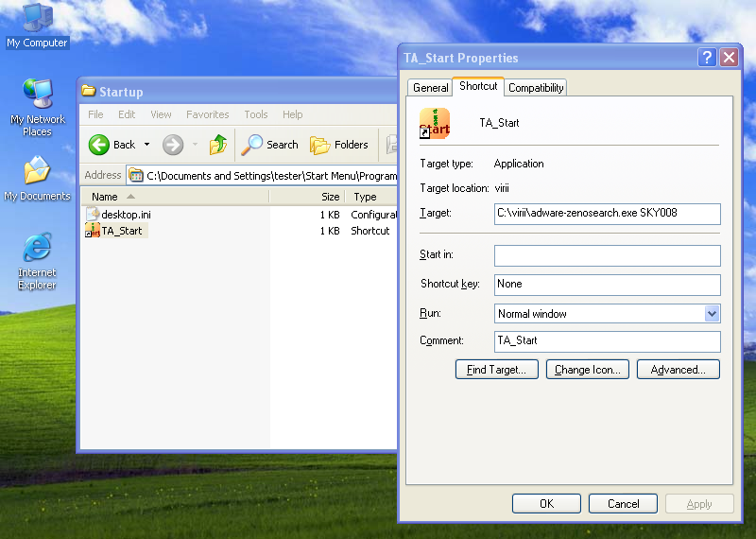Click the Advanced... button

pyautogui.click(x=678, y=370)
